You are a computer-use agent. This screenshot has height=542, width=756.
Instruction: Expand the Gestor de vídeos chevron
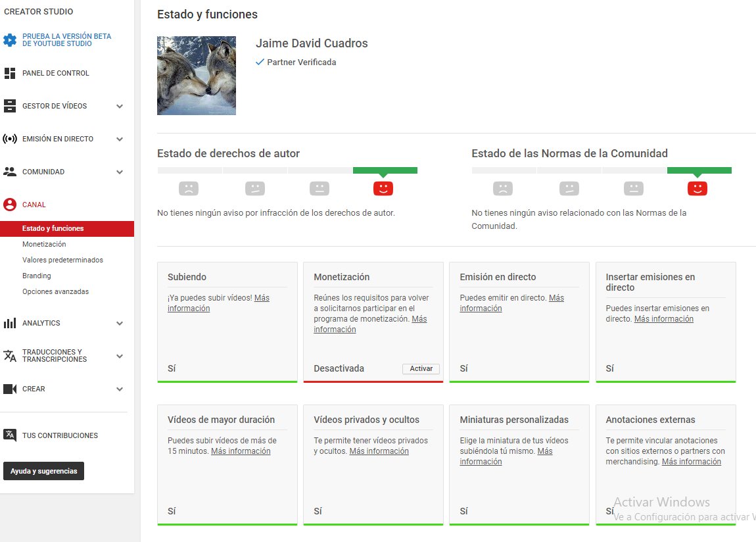point(120,106)
